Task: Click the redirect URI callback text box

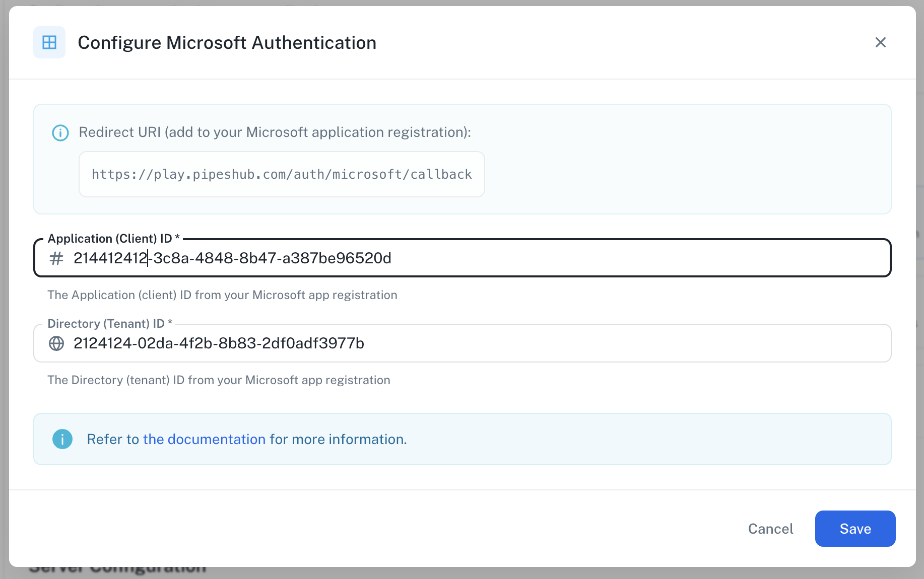Action: [x=281, y=174]
